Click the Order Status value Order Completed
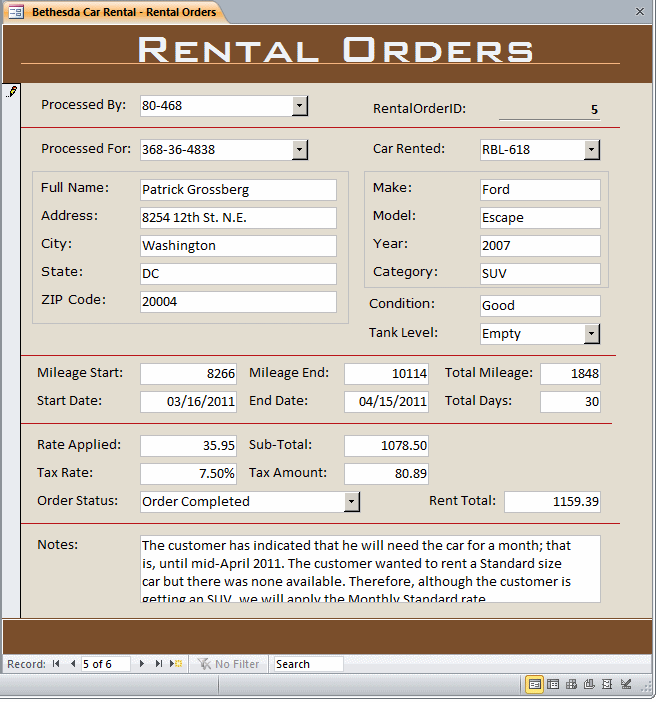Image resolution: width=656 pixels, height=702 pixels. (196, 501)
